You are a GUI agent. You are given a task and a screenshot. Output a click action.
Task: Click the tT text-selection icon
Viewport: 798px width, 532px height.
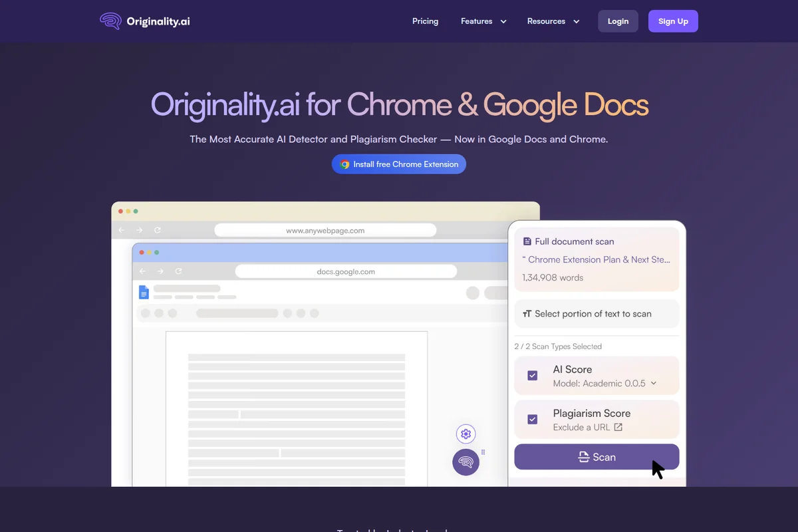[527, 313]
